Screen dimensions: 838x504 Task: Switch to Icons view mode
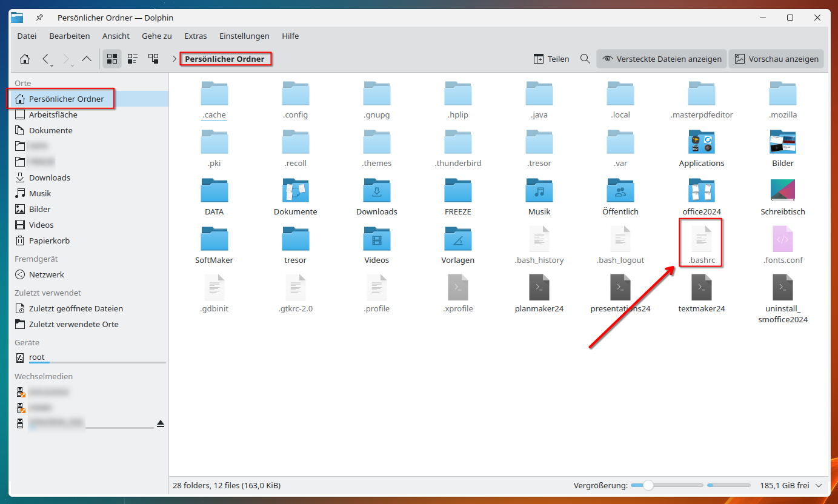click(112, 59)
